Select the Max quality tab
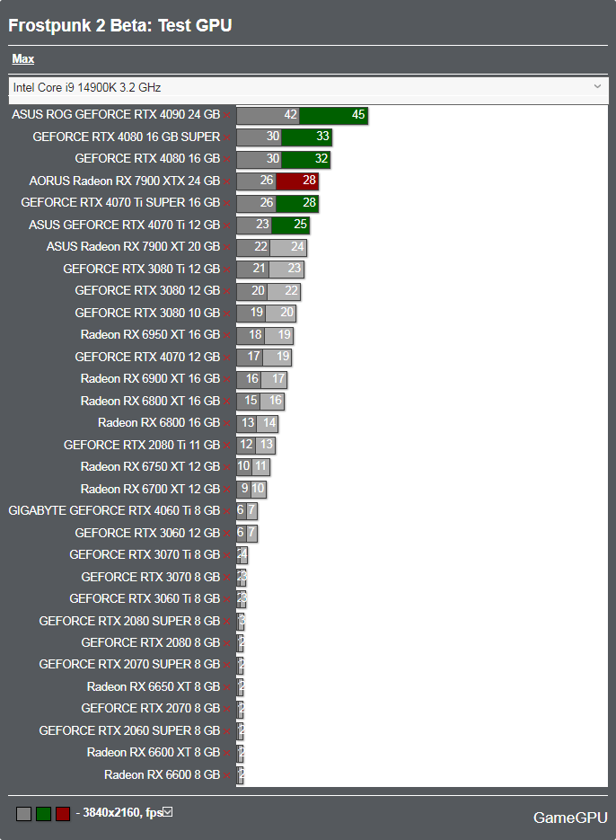616x840 pixels. click(23, 59)
